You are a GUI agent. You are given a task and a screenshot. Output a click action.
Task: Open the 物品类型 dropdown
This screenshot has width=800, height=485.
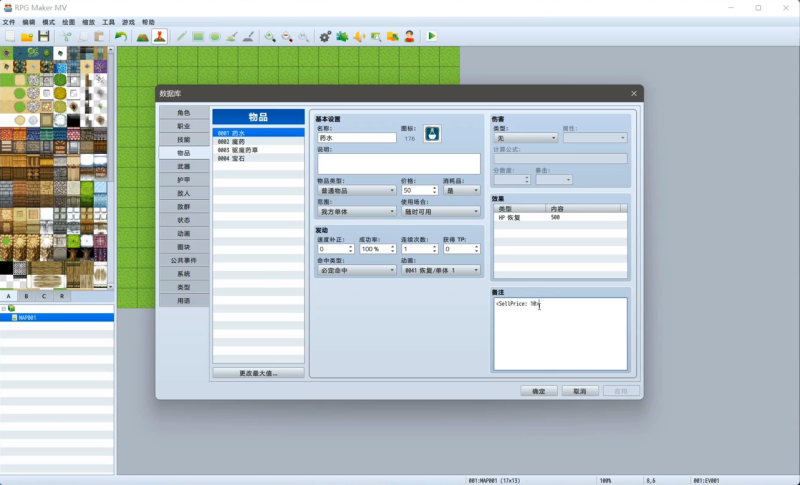356,190
